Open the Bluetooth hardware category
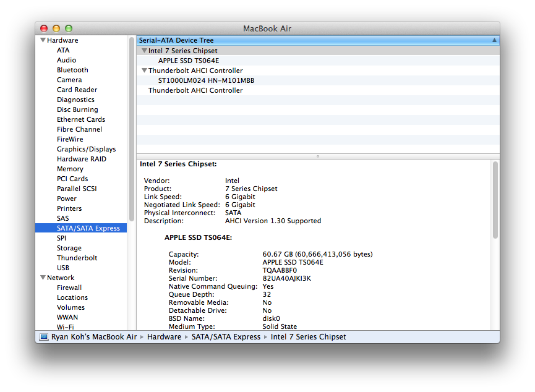 (72, 70)
